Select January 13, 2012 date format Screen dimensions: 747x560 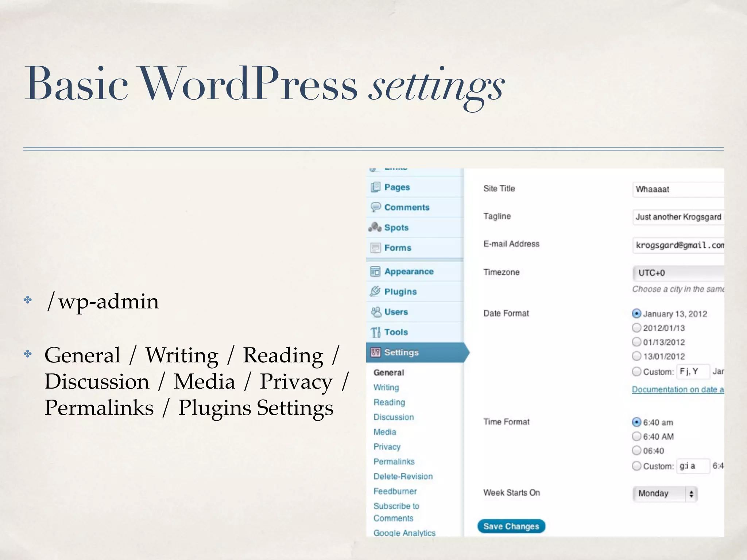point(636,314)
